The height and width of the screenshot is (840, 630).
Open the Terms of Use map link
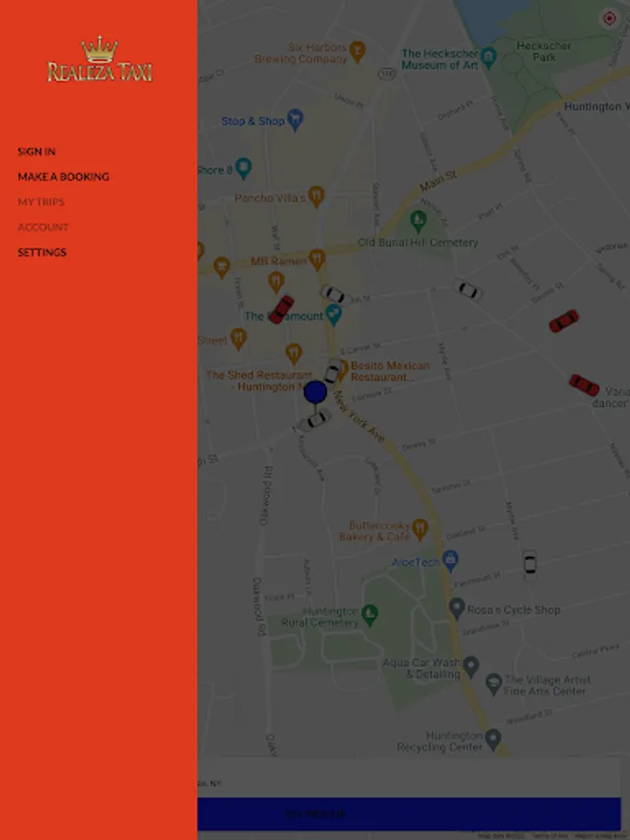coord(550,836)
